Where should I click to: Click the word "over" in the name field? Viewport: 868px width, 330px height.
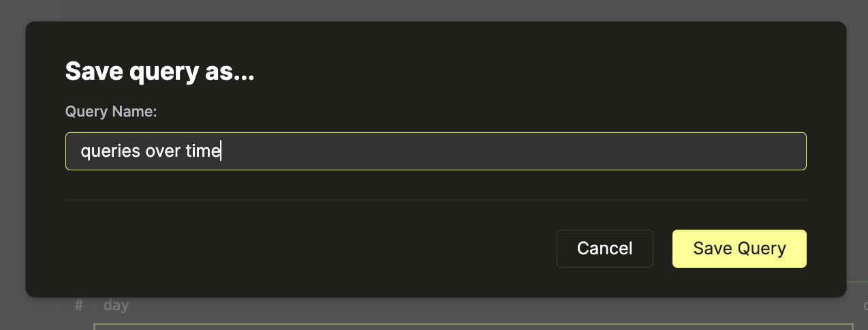click(x=162, y=151)
